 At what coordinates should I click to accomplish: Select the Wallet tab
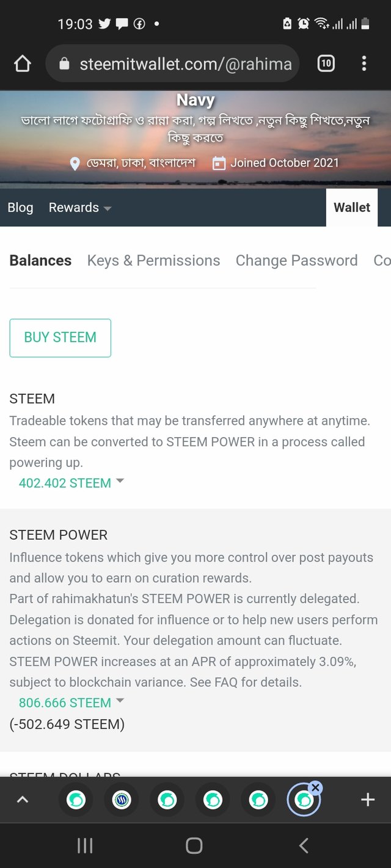(x=352, y=208)
